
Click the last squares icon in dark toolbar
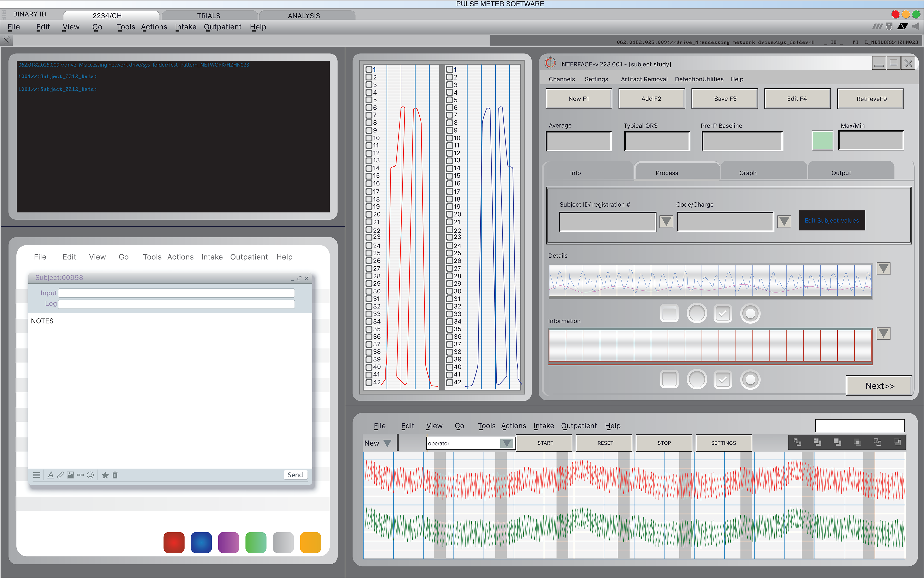(897, 442)
